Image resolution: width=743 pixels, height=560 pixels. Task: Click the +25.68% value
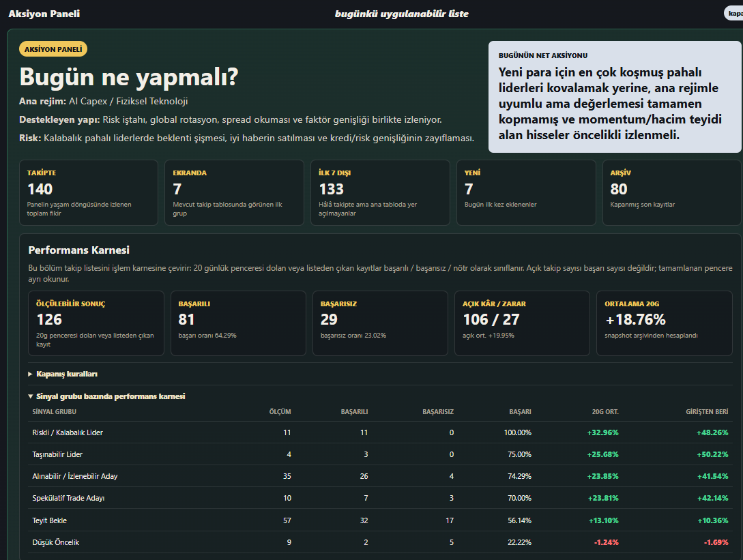pos(602,454)
